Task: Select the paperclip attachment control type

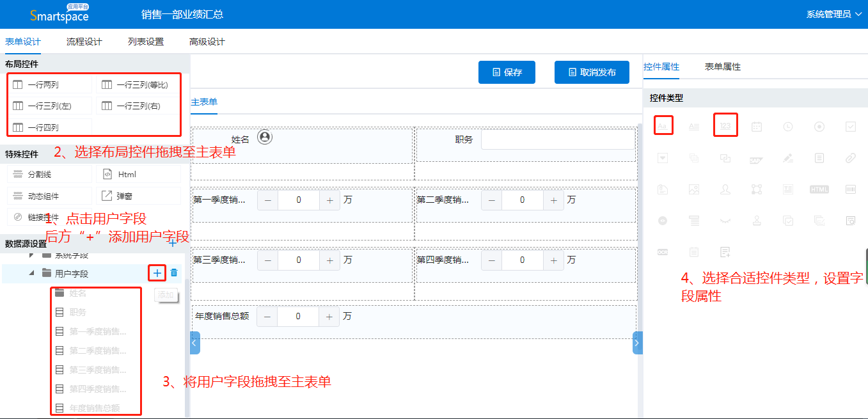Action: pos(851,158)
